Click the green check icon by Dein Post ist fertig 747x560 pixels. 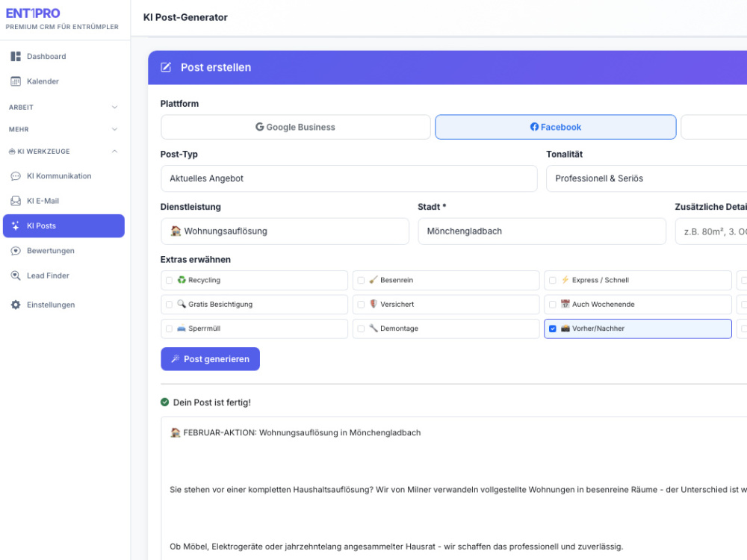point(165,402)
